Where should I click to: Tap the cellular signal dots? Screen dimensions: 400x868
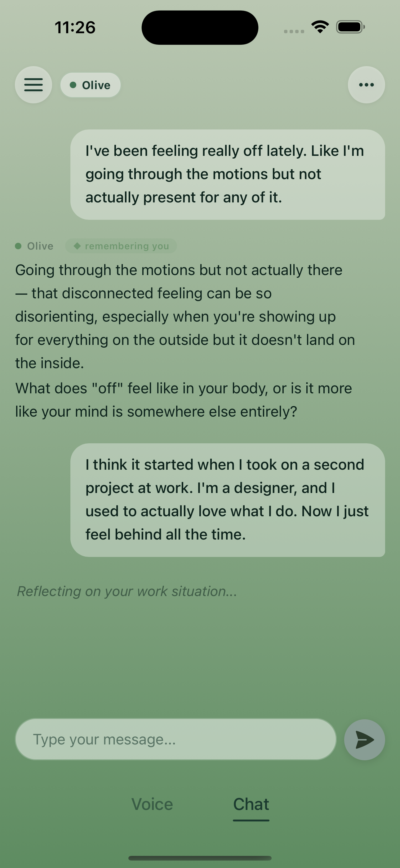pos(294,31)
